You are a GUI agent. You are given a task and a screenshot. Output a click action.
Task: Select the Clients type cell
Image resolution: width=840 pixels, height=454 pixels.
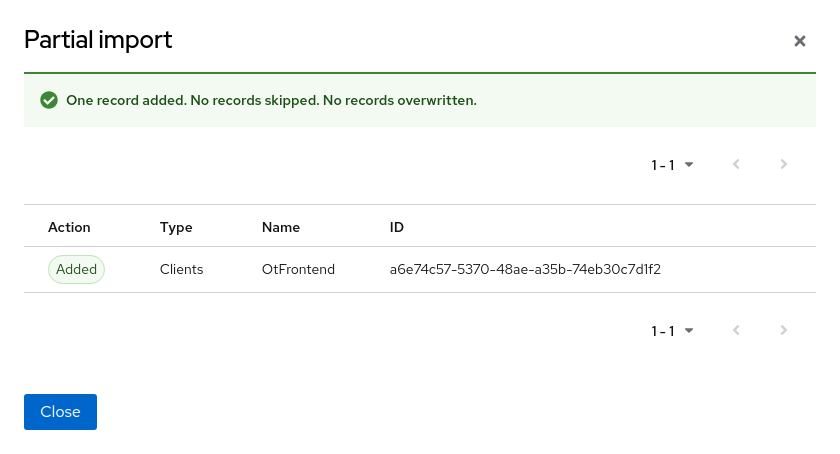click(x=181, y=269)
